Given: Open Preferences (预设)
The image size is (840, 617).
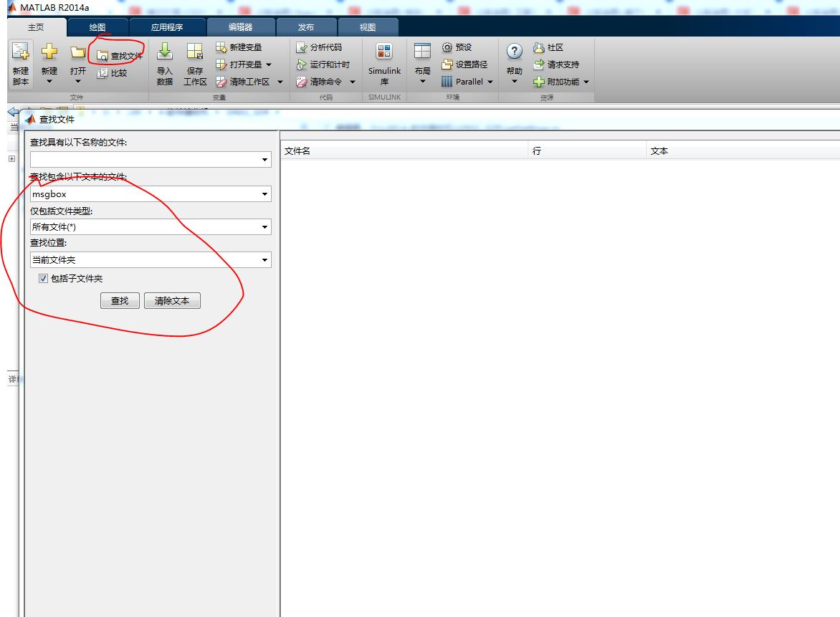Looking at the screenshot, I should (457, 47).
